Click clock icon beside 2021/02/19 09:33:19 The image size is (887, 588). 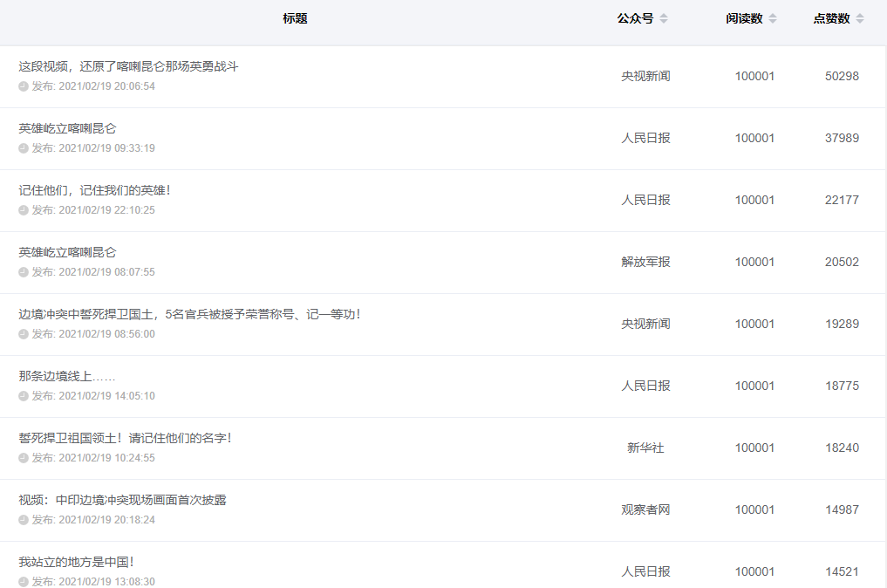[x=24, y=148]
